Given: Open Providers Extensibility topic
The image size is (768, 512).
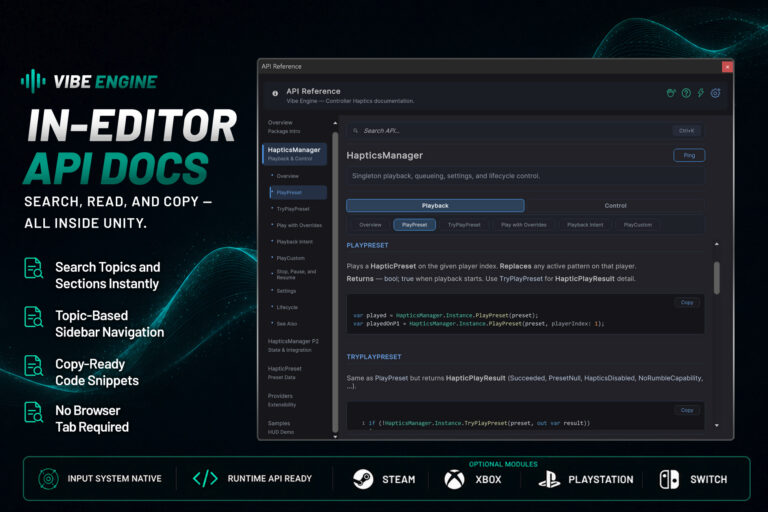Looking at the screenshot, I should tap(294, 400).
